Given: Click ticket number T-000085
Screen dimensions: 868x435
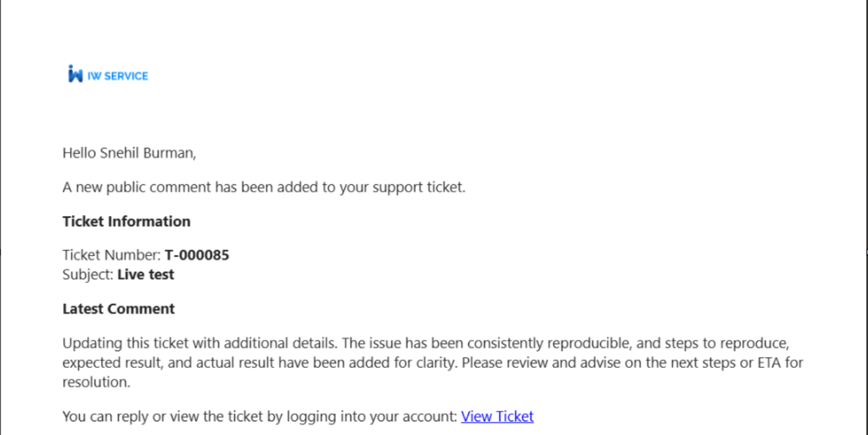Looking at the screenshot, I should (197, 255).
